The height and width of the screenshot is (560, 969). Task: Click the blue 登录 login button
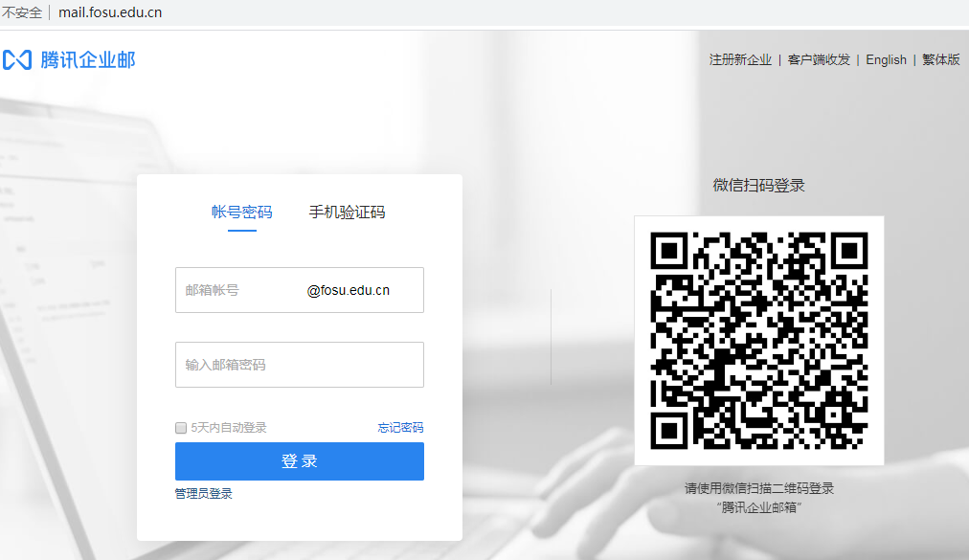coord(299,461)
